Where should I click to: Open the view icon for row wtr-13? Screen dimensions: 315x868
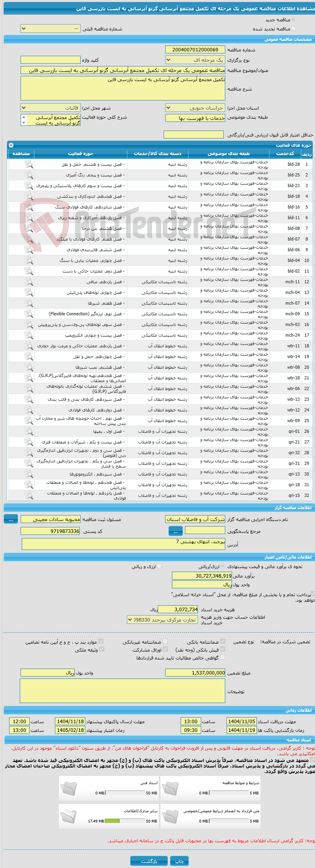click(28, 399)
